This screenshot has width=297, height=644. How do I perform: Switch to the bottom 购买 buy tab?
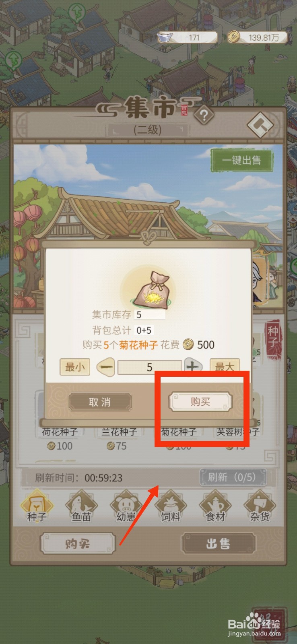tap(78, 544)
